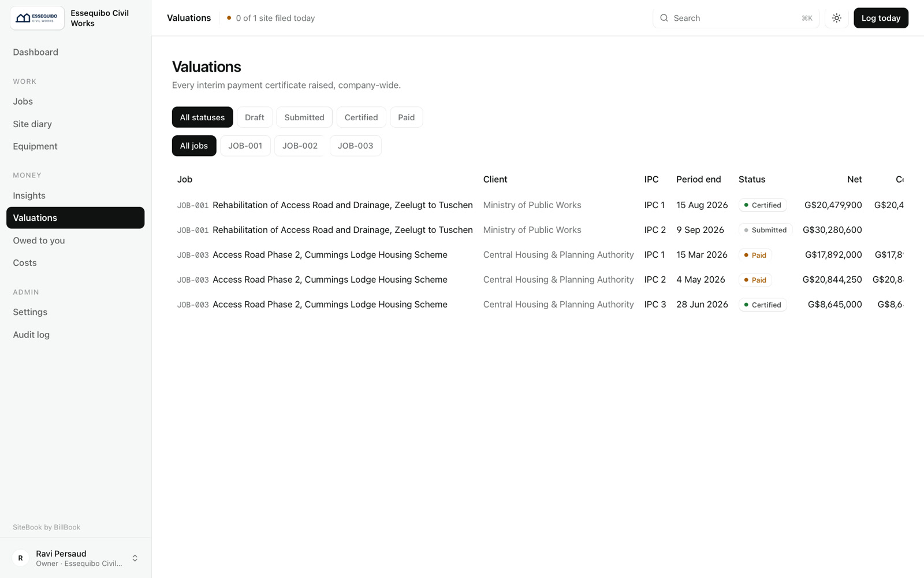Click Paid badge on 4 May 2026 row
Image resolution: width=924 pixels, height=578 pixels.
(x=755, y=280)
